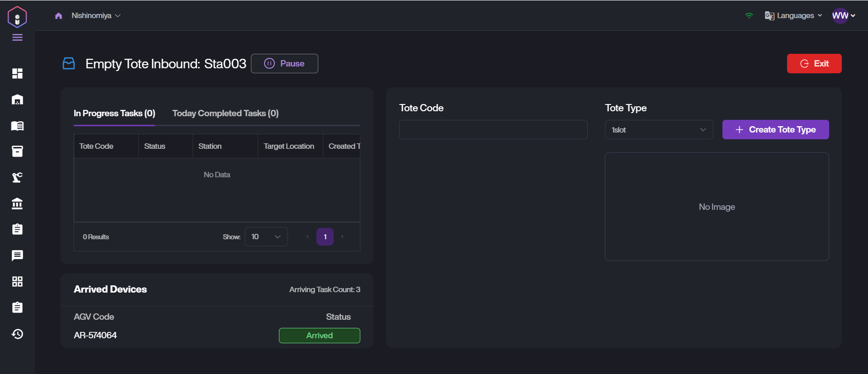Select the archive box sidebar icon
Screen dimensions: 868x374
[17, 151]
